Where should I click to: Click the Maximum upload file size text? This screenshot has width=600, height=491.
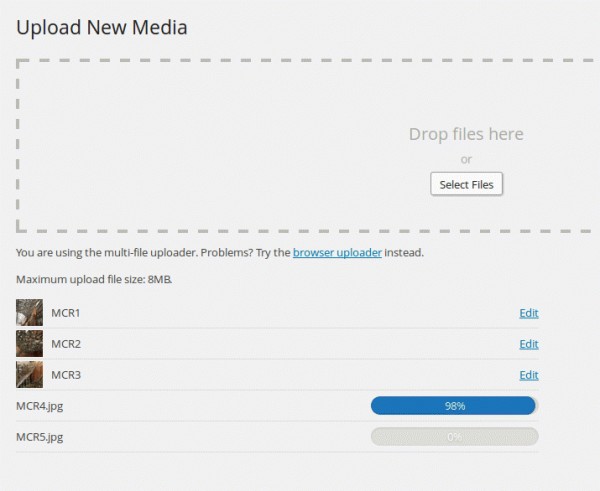tap(94, 279)
